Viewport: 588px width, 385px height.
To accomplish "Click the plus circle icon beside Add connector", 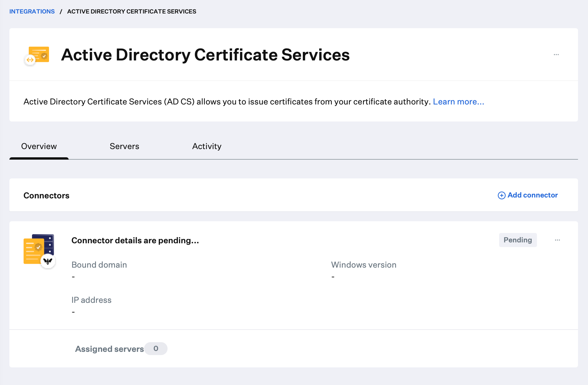I will tap(502, 195).
